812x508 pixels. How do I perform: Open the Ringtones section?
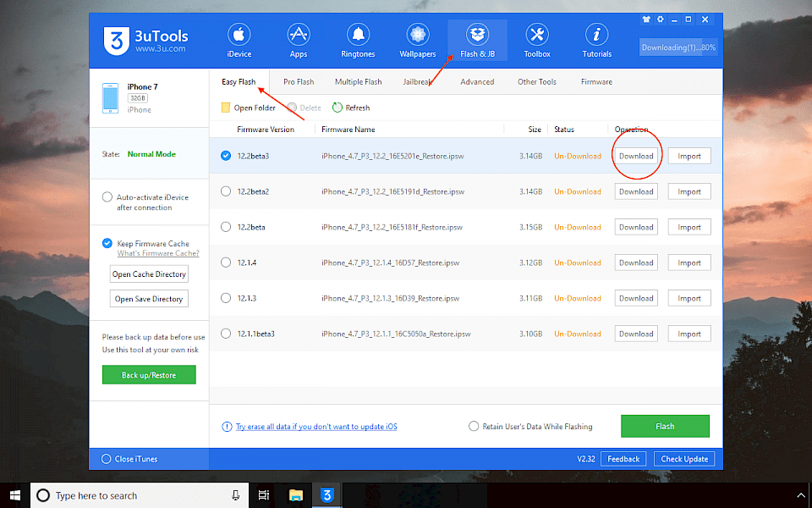[358, 41]
